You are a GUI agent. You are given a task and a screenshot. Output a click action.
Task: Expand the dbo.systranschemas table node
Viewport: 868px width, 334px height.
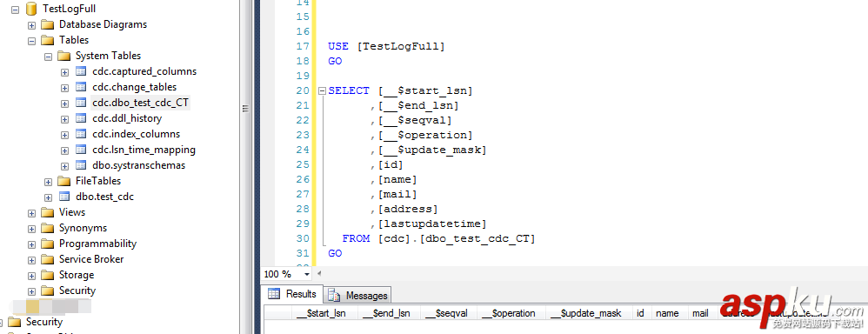64,165
